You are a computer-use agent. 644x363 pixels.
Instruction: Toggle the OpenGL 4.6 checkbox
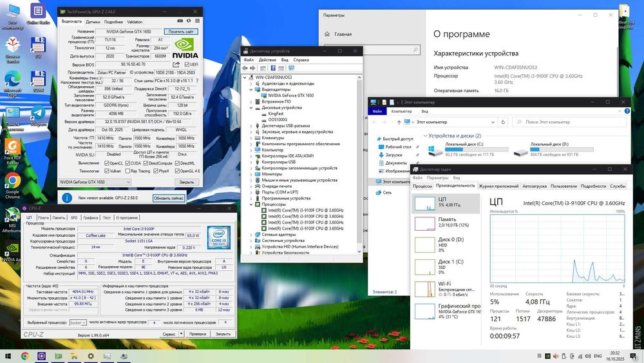[x=177, y=171]
